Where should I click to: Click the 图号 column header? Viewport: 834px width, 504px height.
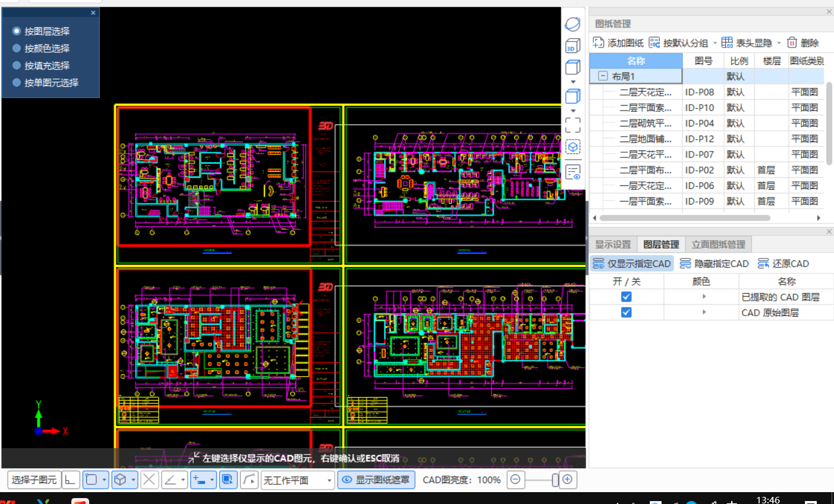pyautogui.click(x=703, y=61)
